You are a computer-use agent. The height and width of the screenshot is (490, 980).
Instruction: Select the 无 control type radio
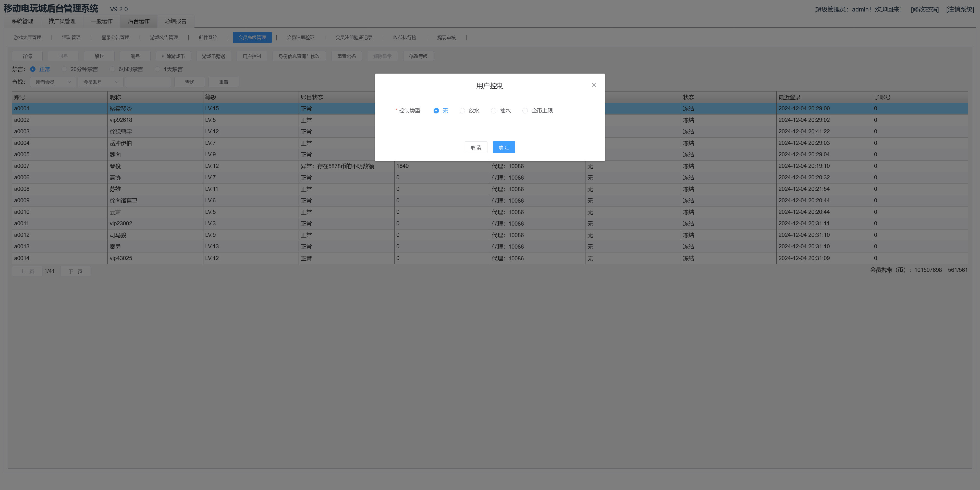[x=436, y=111]
